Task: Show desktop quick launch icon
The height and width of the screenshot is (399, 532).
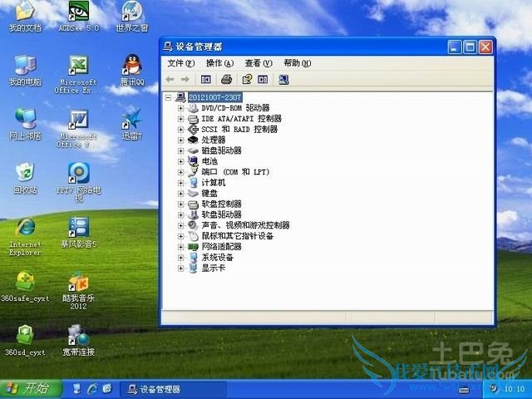Action: (76, 389)
